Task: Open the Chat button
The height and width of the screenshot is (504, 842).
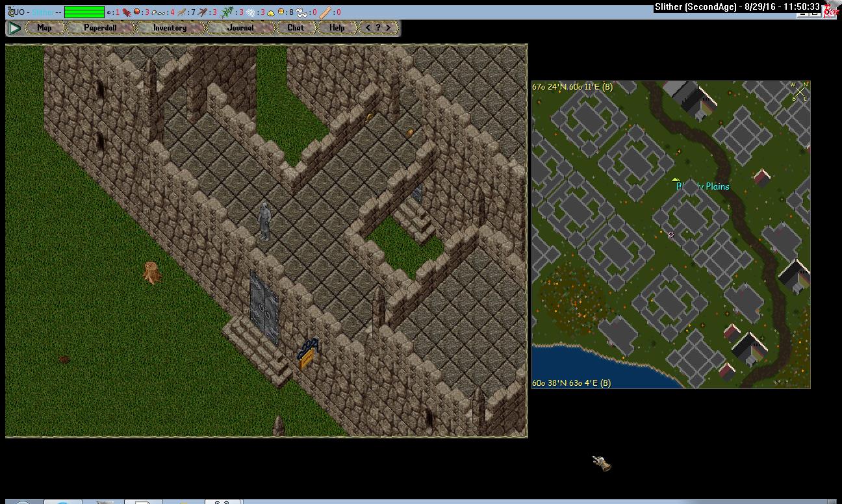Action: coord(296,28)
